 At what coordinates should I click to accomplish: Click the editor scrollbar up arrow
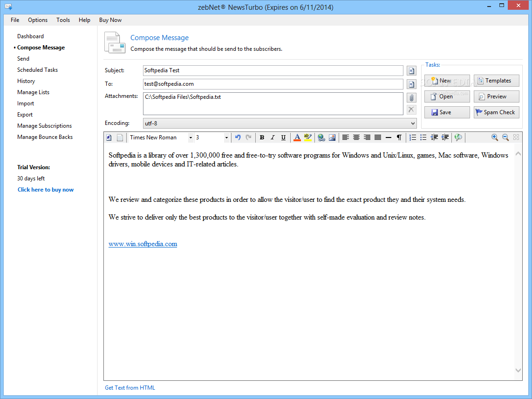point(518,154)
